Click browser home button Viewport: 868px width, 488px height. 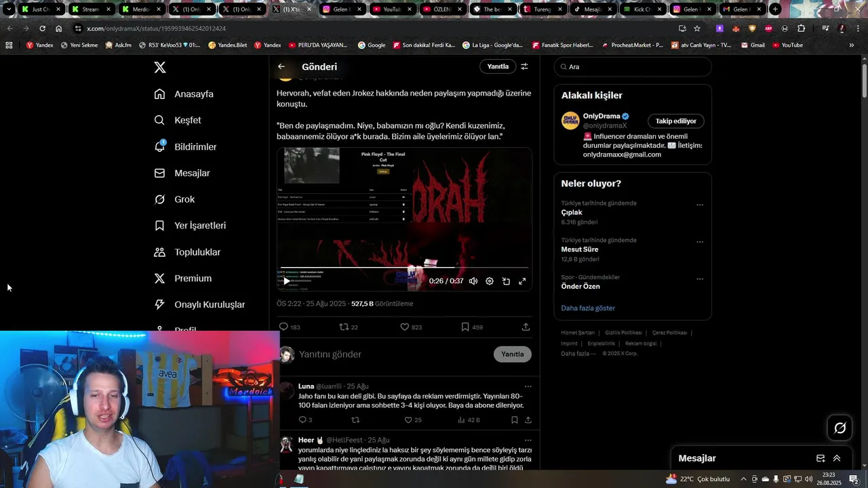(x=58, y=28)
